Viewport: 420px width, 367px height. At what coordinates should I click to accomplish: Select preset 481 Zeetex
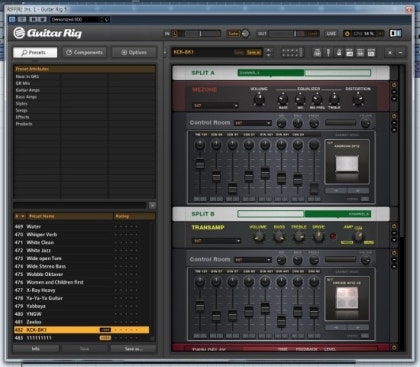(81, 322)
